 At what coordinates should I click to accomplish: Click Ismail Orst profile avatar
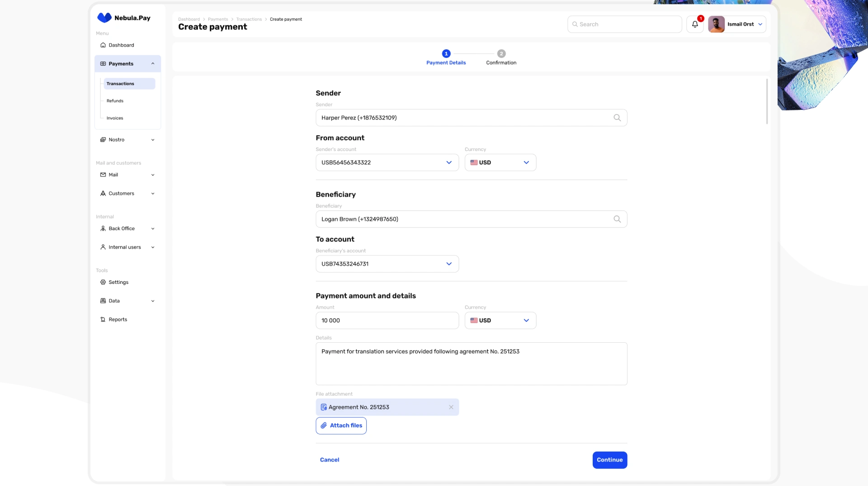pyautogui.click(x=716, y=24)
